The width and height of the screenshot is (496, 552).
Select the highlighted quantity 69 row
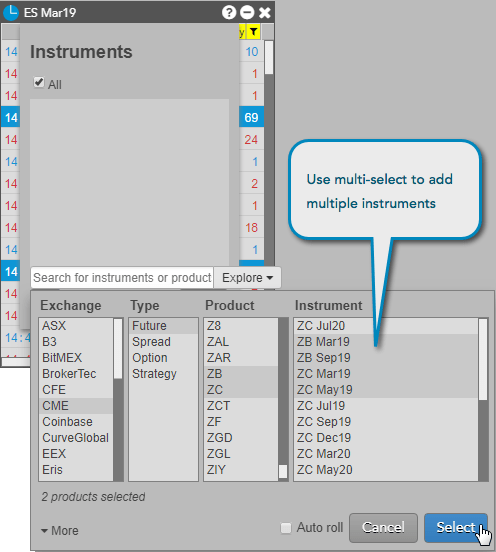(251, 117)
